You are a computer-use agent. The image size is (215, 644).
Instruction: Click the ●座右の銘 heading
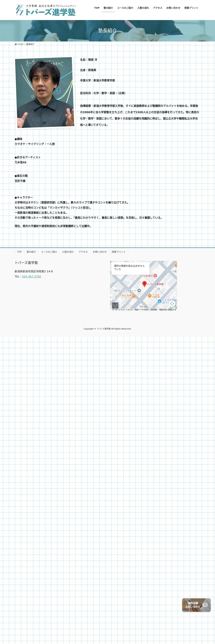(21, 176)
